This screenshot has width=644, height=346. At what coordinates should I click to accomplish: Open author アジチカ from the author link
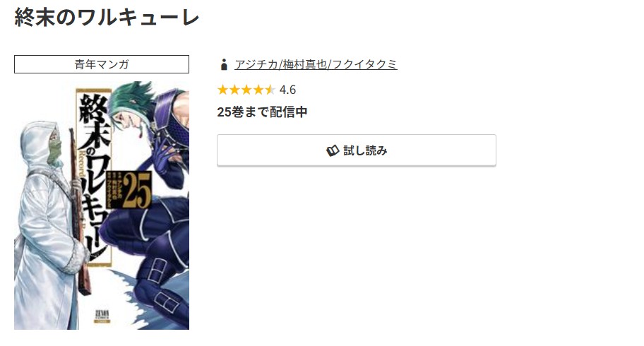point(256,64)
